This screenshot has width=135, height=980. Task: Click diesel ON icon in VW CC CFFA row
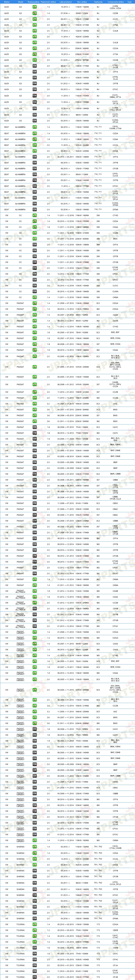click(35, 245)
